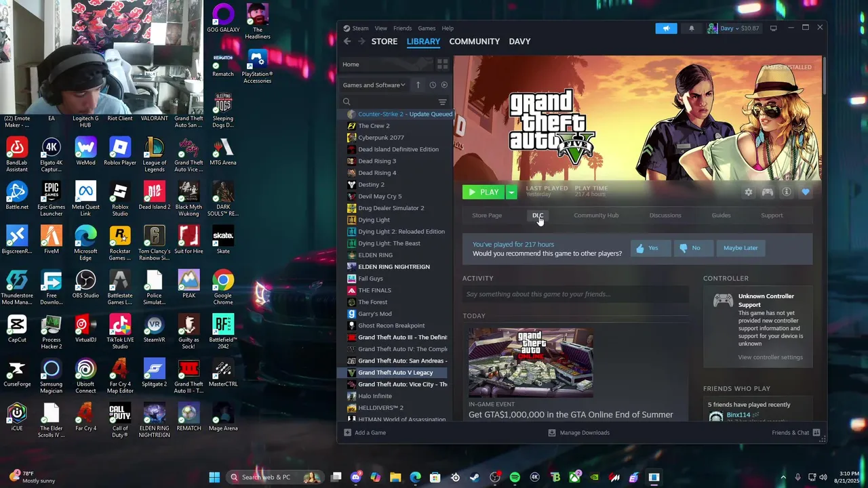Click the taskbar search box
The image size is (868, 488).
coord(275,477)
